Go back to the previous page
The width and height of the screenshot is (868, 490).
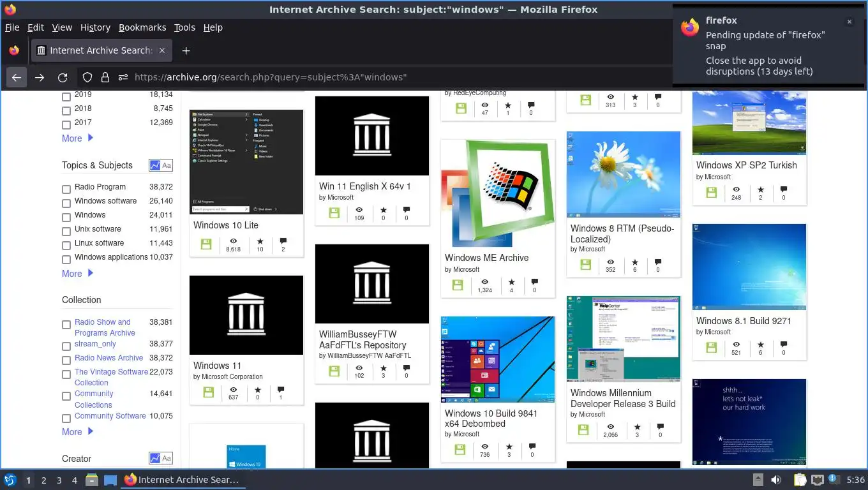tap(17, 77)
